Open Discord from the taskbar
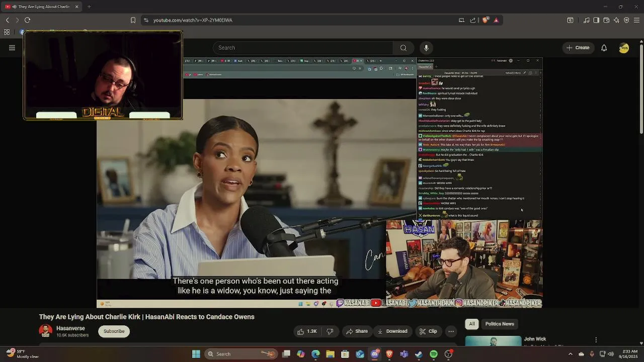Image resolution: width=644 pixels, height=362 pixels. (x=375, y=354)
